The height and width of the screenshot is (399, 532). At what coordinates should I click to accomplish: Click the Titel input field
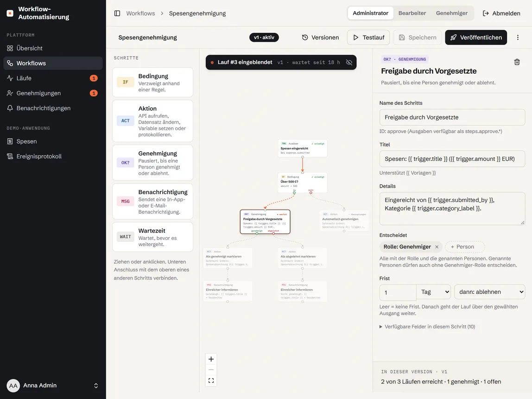click(x=452, y=159)
